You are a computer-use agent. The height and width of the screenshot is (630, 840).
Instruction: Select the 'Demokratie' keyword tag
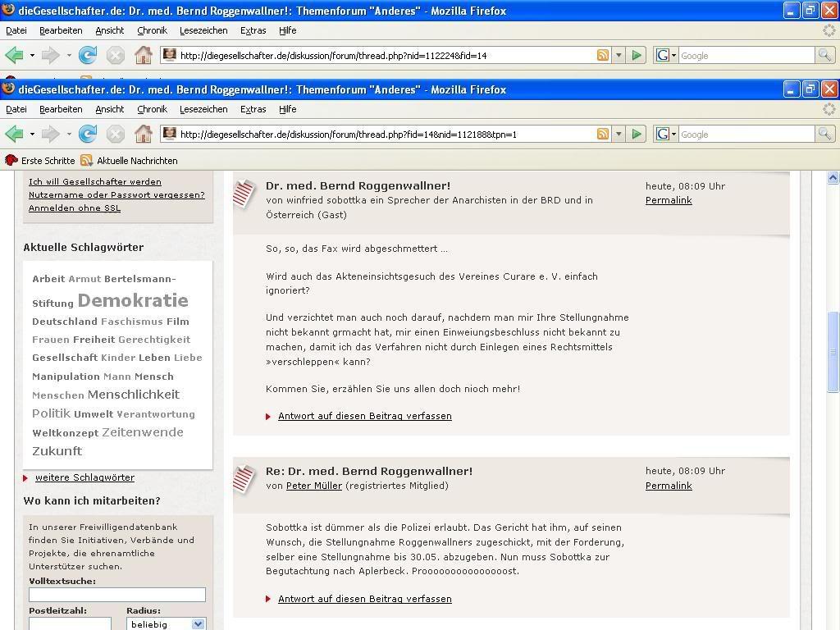coord(133,301)
